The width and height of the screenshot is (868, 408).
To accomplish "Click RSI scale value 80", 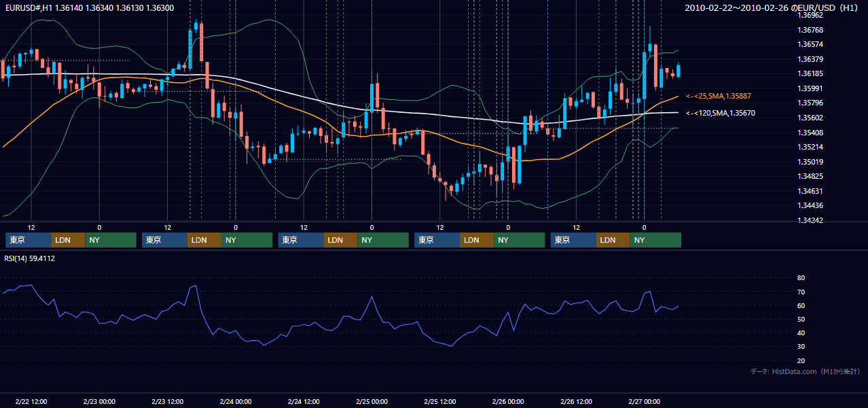I will [x=801, y=278].
